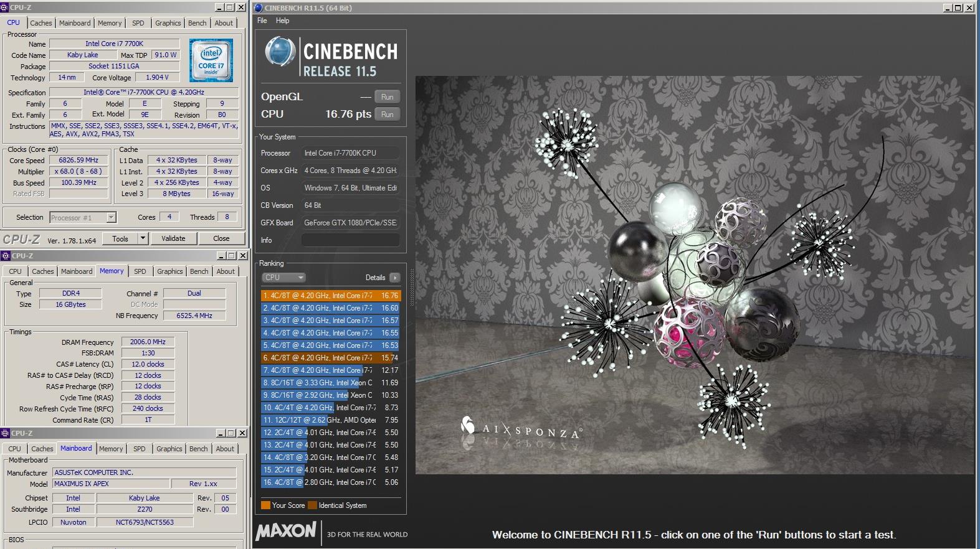The width and height of the screenshot is (980, 549).
Task: Click the rendered spheres scene image
Action: (694, 275)
